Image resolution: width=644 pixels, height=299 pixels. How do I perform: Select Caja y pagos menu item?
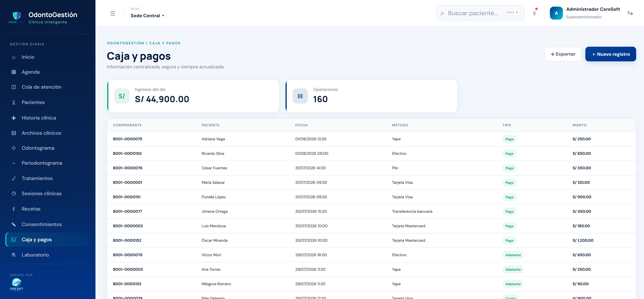coord(48,240)
